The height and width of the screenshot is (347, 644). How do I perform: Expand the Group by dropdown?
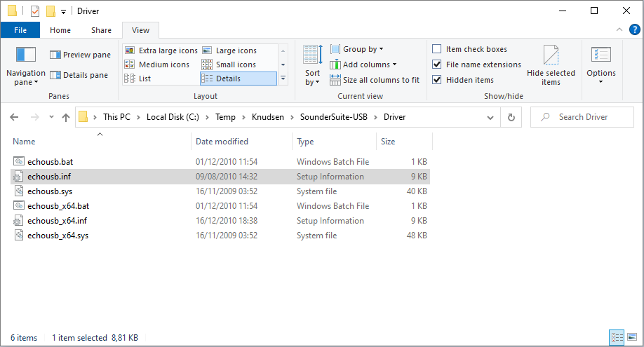click(357, 49)
